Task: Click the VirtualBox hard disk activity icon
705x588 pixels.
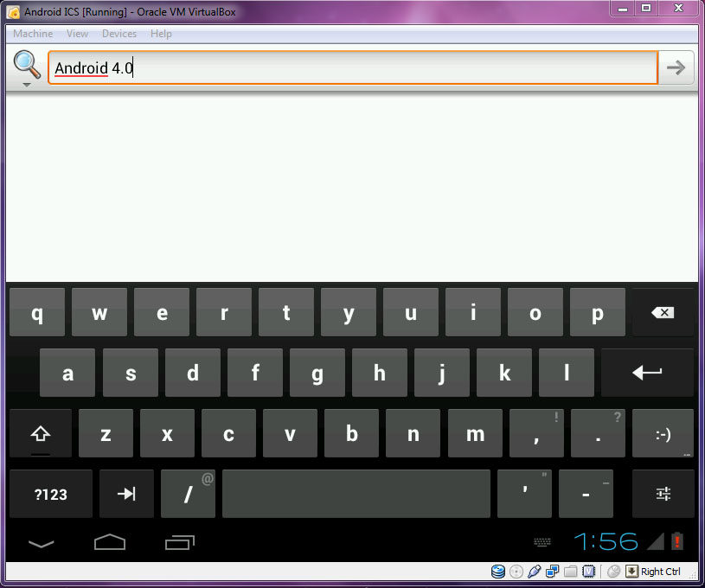Action: pyautogui.click(x=498, y=572)
